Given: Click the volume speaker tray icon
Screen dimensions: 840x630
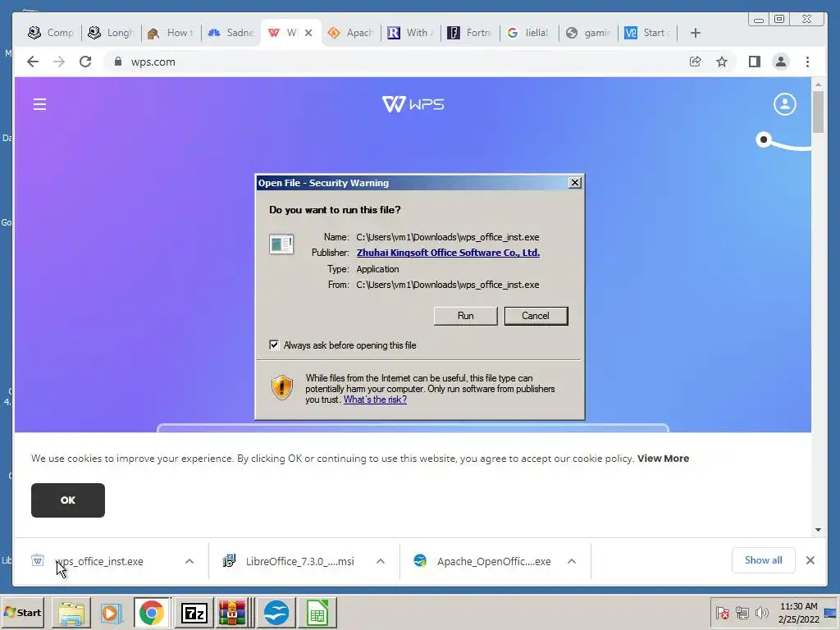Looking at the screenshot, I should 761,612.
